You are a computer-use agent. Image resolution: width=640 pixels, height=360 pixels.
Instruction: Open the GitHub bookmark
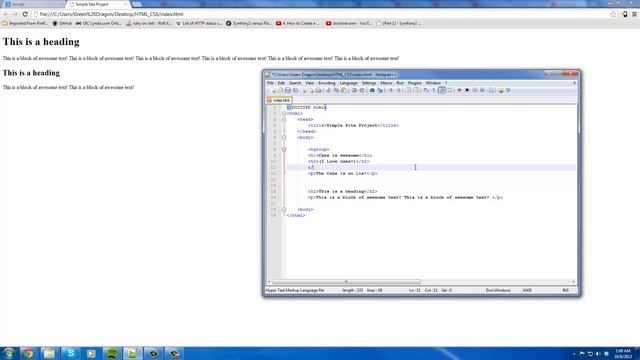[62, 23]
